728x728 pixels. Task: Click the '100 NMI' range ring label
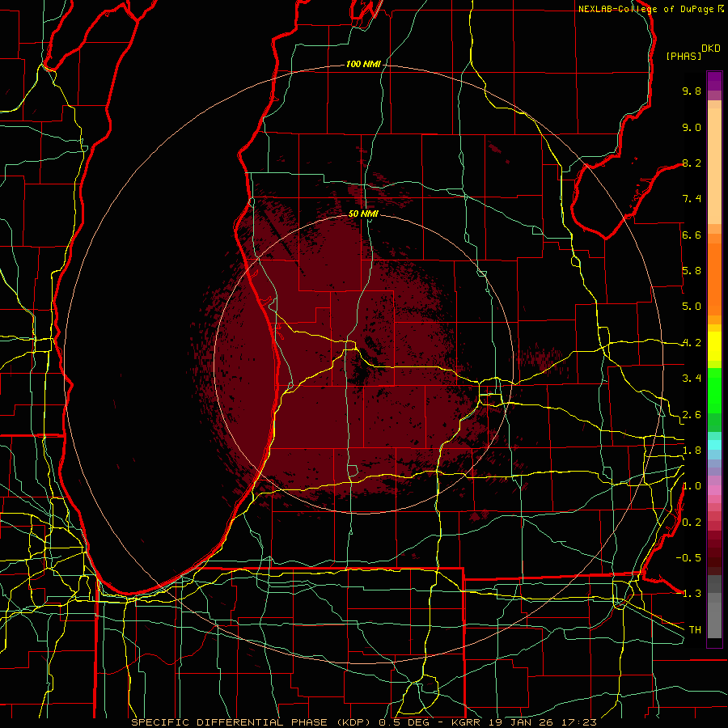point(363,64)
